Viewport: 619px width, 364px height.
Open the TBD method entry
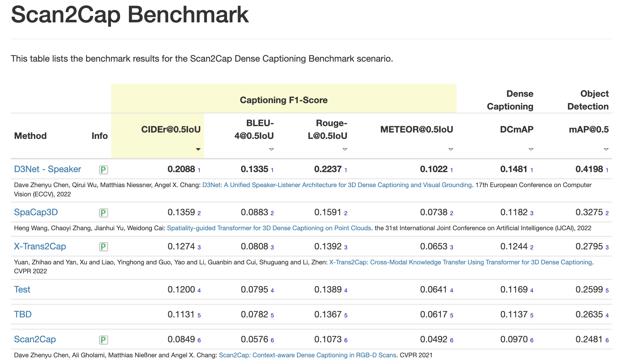[x=23, y=314]
